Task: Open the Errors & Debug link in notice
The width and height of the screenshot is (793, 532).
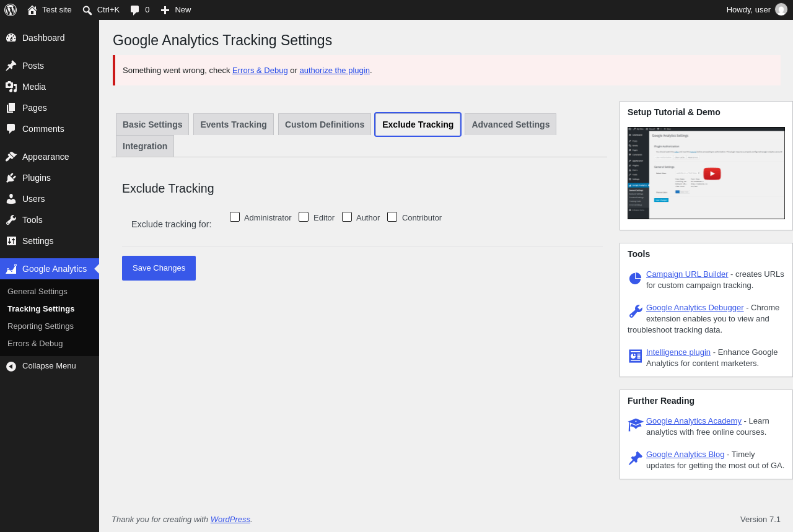Action: click(260, 71)
